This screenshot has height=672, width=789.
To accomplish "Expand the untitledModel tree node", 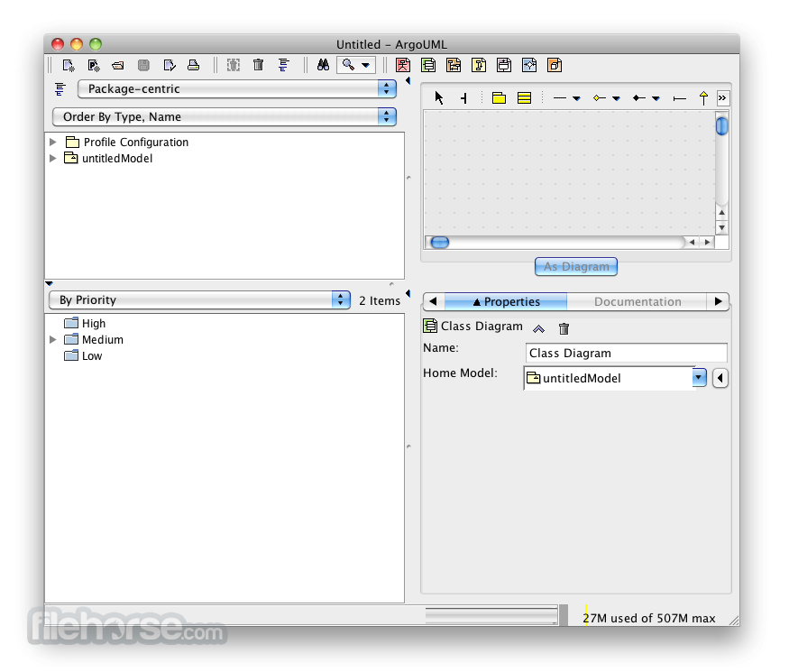I will [52, 158].
